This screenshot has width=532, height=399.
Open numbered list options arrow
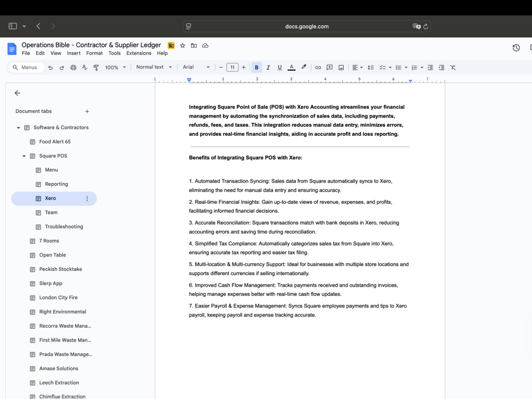[x=422, y=68]
